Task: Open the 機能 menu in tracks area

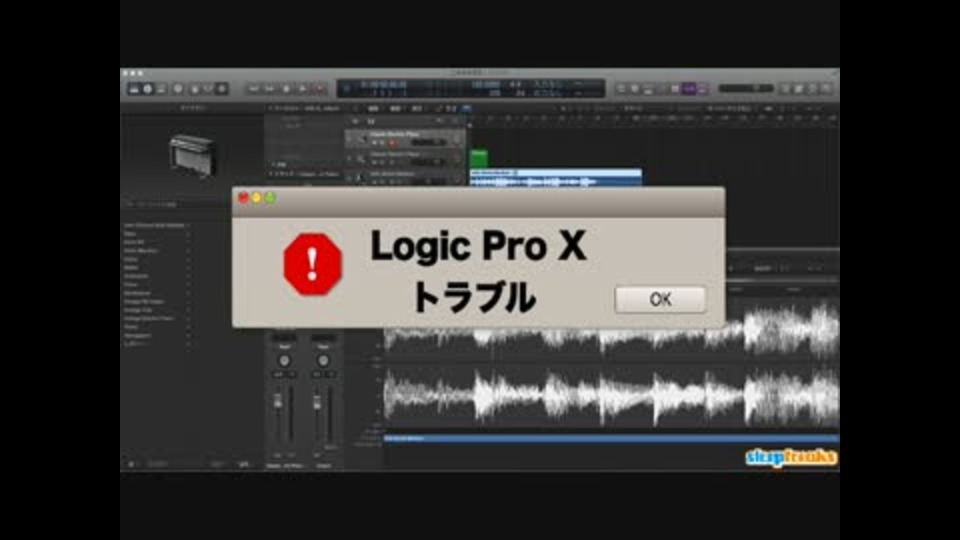Action: [395, 108]
